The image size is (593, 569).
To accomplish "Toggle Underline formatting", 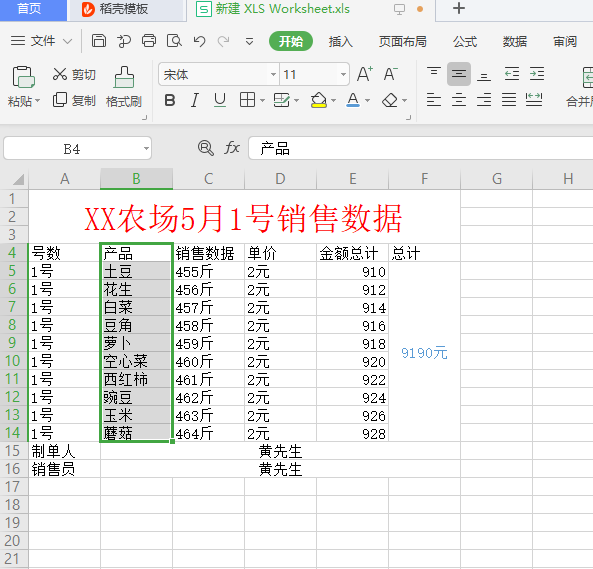I will [220, 101].
